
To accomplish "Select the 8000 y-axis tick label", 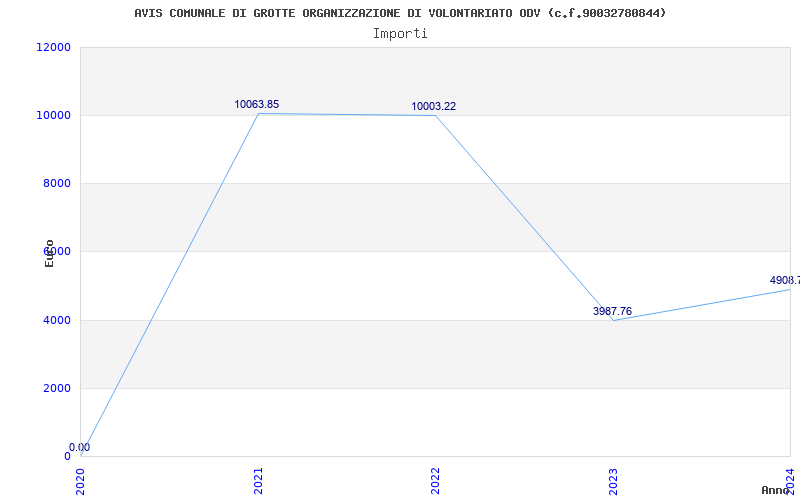I will coord(57,183).
